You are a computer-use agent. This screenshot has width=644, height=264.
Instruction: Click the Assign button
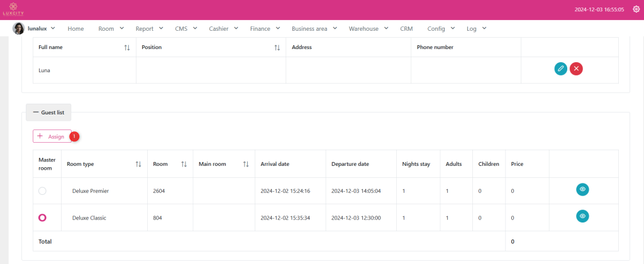pos(52,136)
